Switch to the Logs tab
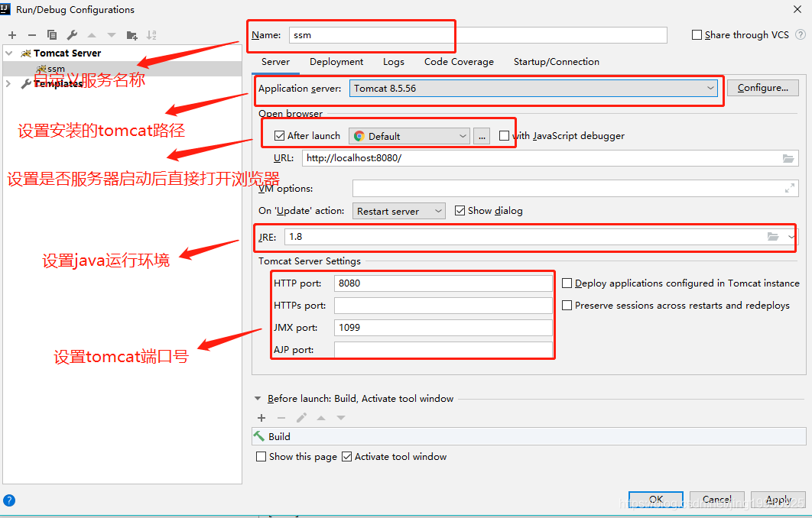Viewport: 812px width, 518px height. 394,62
